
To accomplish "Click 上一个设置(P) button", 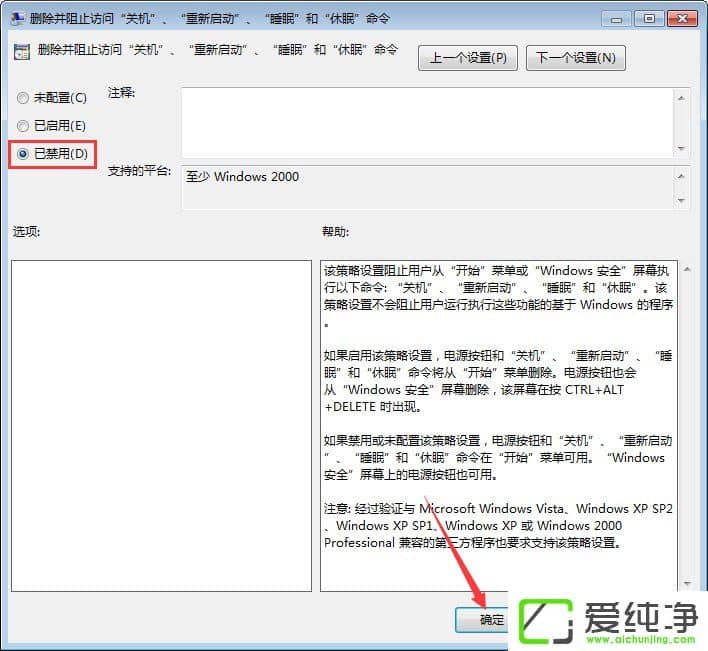I will pyautogui.click(x=468, y=58).
